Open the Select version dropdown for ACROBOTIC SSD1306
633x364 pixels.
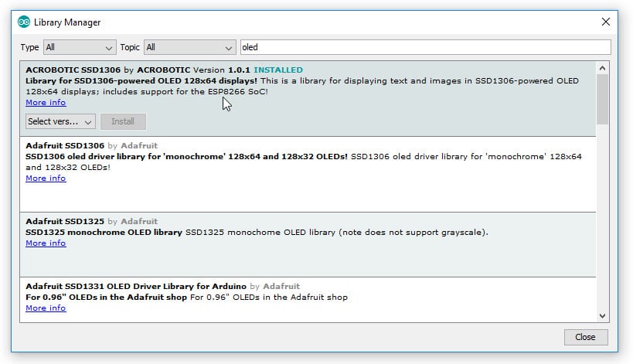60,121
